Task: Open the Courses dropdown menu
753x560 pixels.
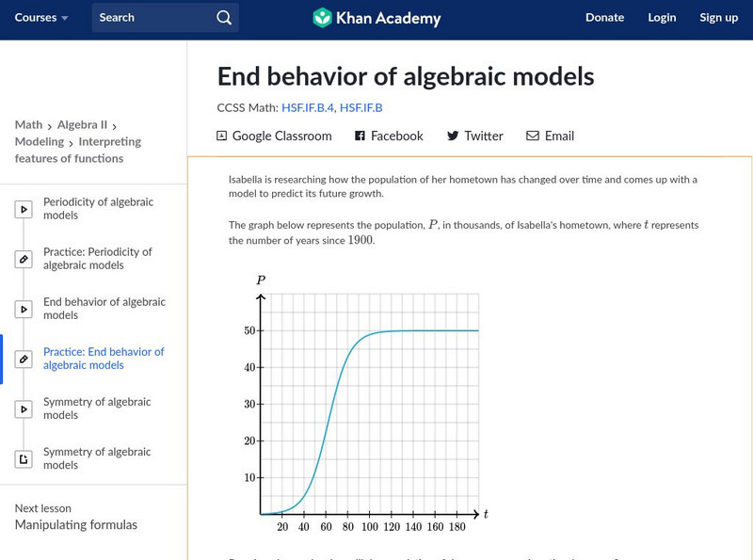Action: tap(41, 18)
